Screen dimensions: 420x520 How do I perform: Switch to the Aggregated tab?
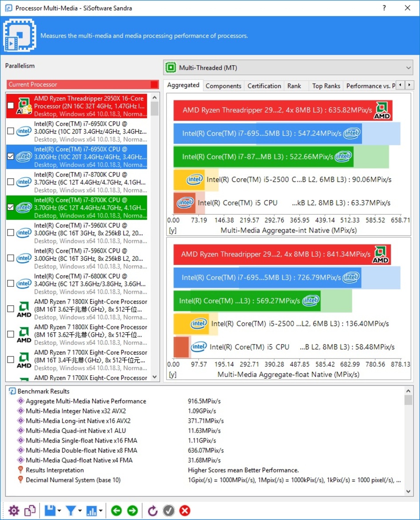click(x=183, y=85)
